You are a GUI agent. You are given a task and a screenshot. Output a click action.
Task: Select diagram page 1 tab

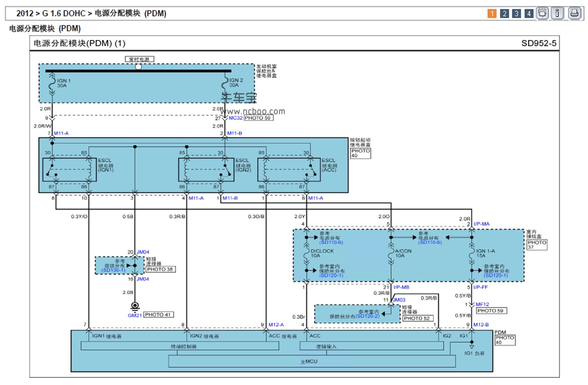click(492, 13)
